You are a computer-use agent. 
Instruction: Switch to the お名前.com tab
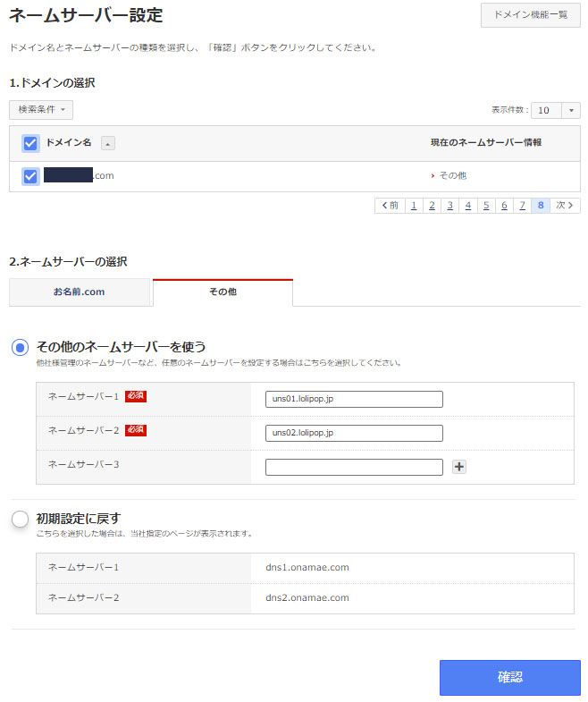pos(80,292)
